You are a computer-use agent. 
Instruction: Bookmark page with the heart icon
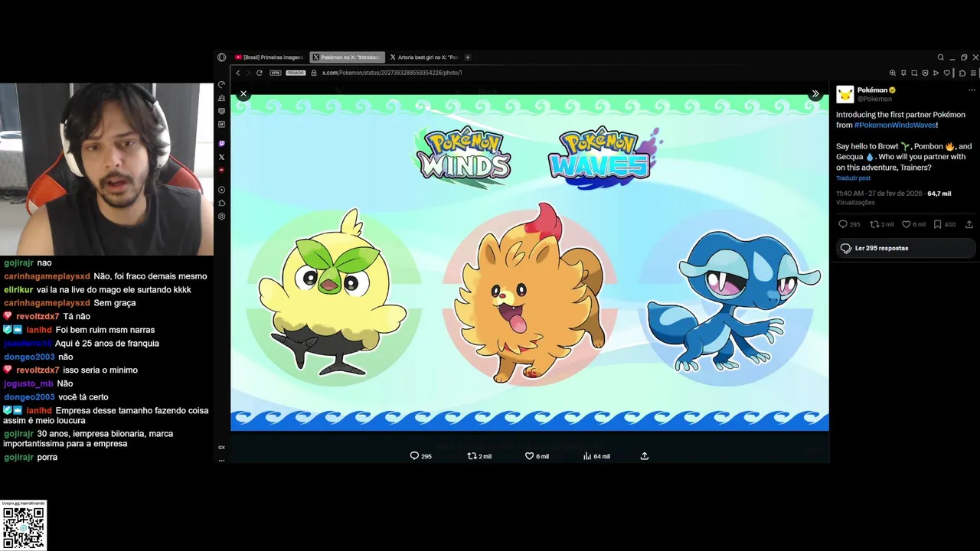point(946,73)
